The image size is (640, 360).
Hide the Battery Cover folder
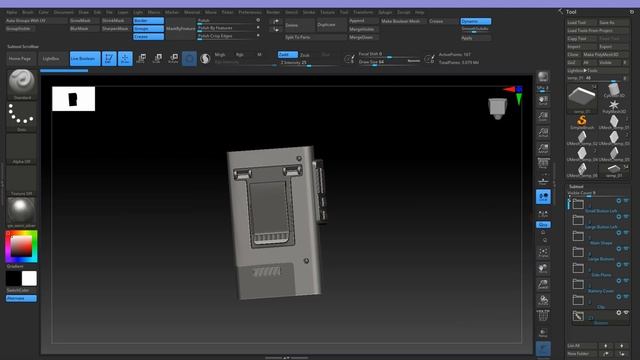click(626, 281)
